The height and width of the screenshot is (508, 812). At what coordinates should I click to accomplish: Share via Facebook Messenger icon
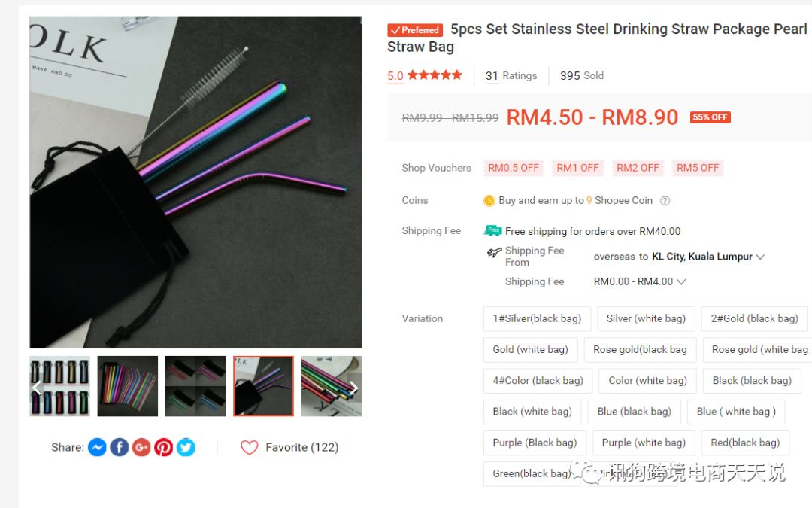click(97, 447)
